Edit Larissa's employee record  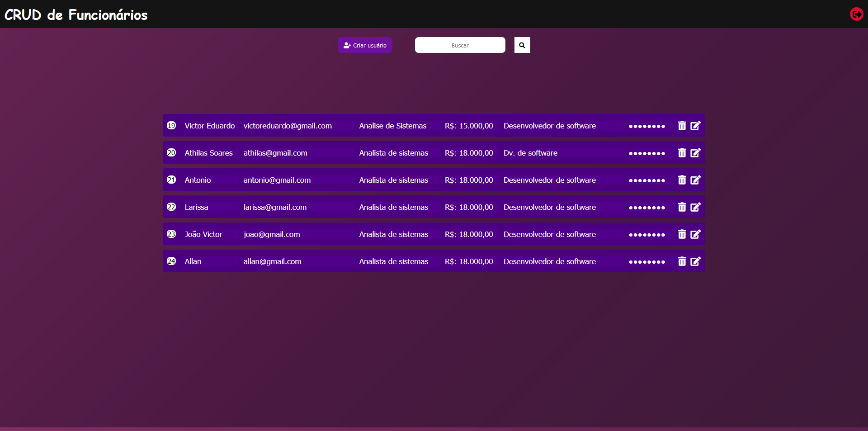[x=695, y=207]
